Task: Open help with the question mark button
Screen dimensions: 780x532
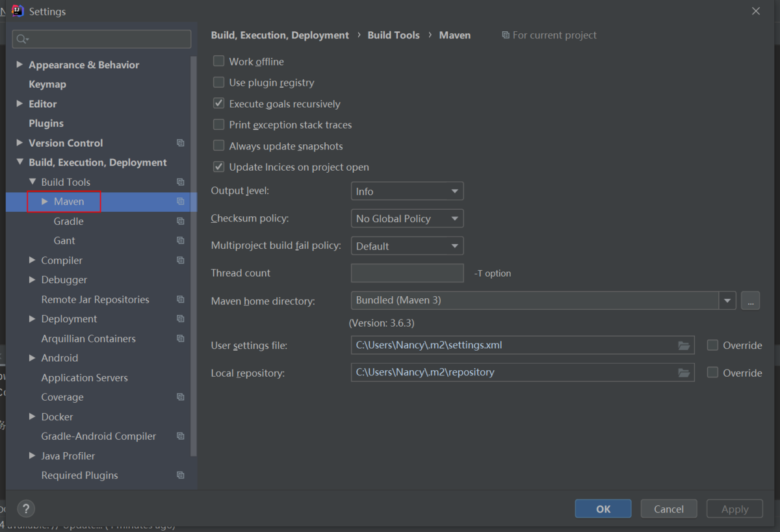Action: coord(26,509)
